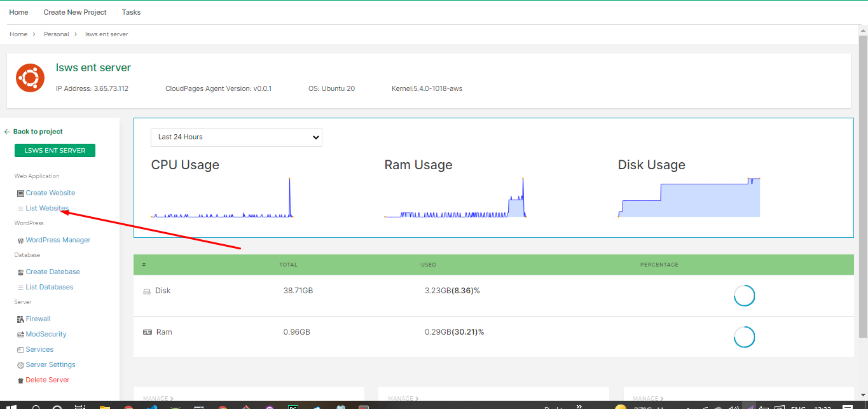Viewport: 868px width, 409px height.
Task: Select the Services icon in sidebar
Action: point(20,349)
